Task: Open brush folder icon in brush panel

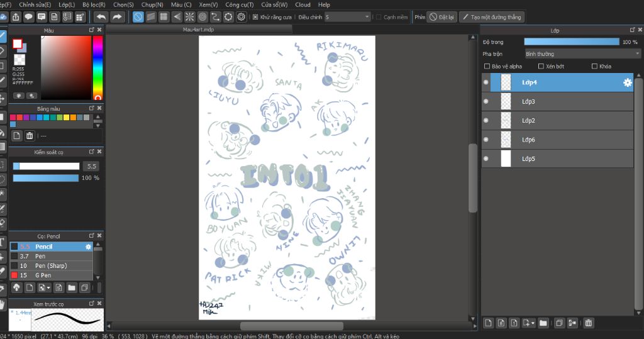Action: click(72, 287)
